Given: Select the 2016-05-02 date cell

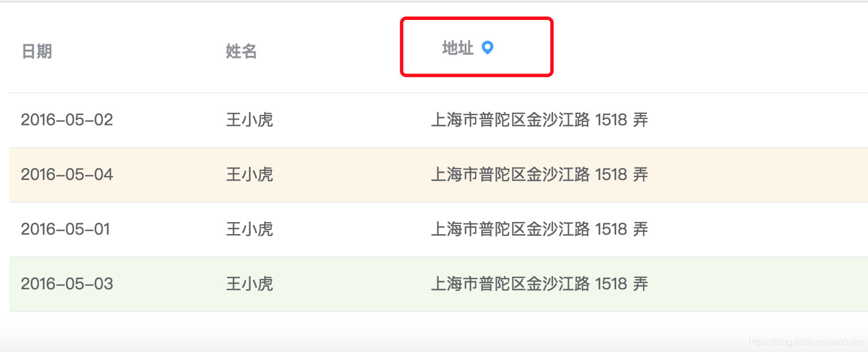Looking at the screenshot, I should (67, 120).
